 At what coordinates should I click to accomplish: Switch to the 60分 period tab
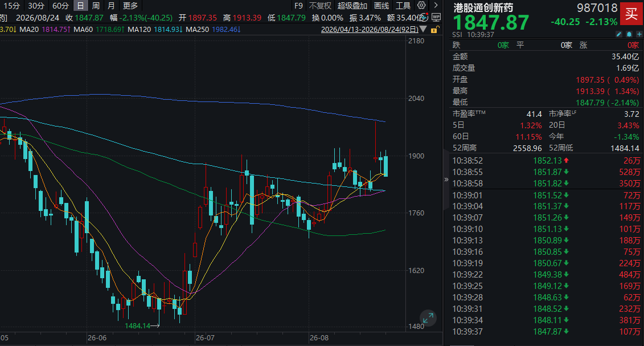pyautogui.click(x=60, y=6)
